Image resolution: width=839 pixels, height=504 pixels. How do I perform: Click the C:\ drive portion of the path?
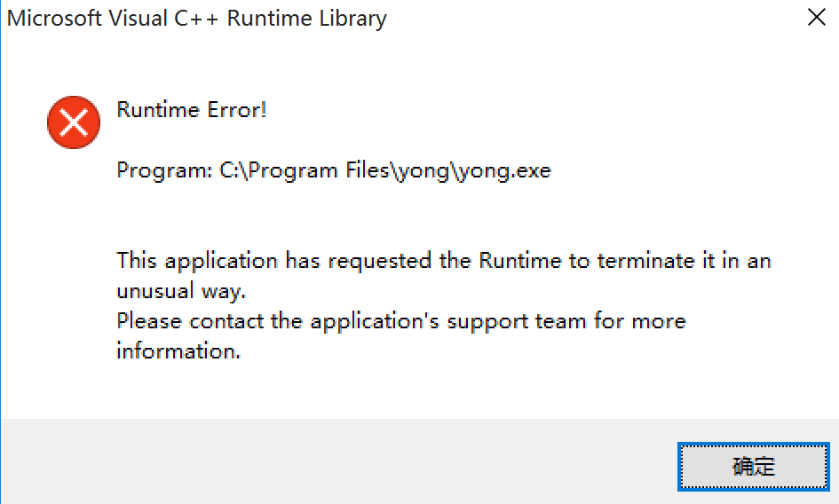click(233, 170)
